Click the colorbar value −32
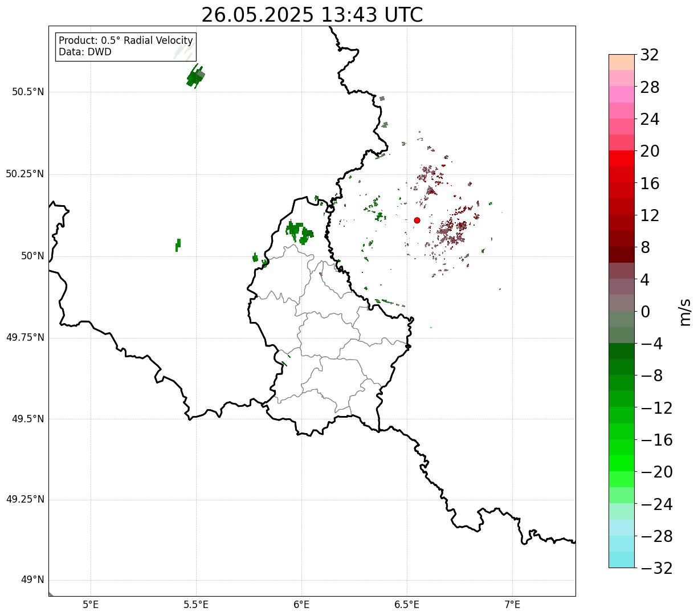The width and height of the screenshot is (698, 616). [656, 568]
